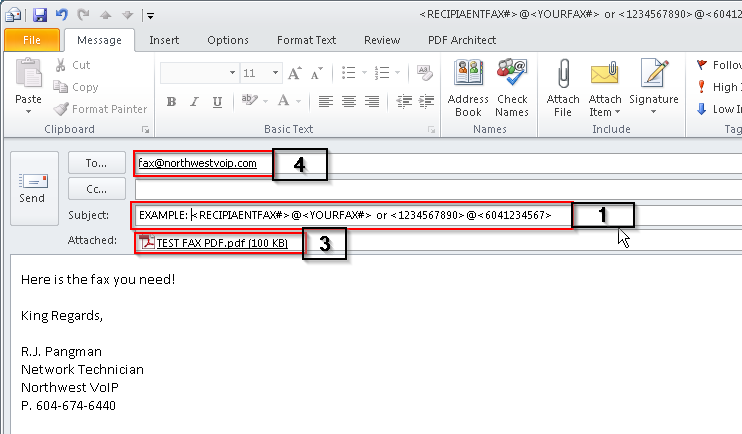Image resolution: width=742 pixels, height=434 pixels.
Task: Cut the selected text
Action: [x=72, y=65]
